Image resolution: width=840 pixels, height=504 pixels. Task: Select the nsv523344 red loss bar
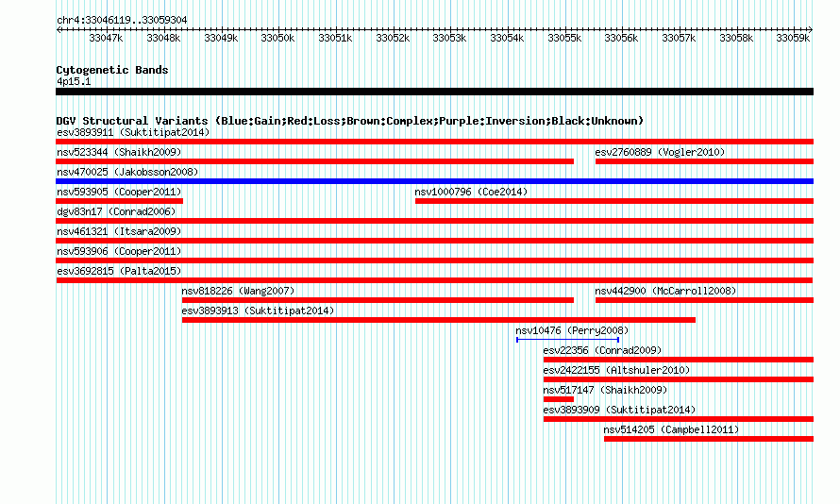(314, 161)
